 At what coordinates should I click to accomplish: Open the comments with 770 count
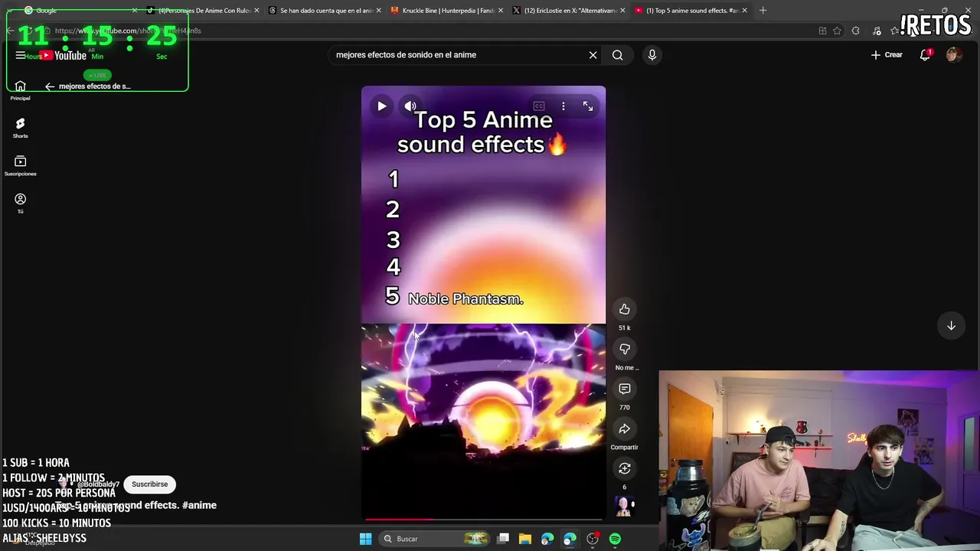click(625, 389)
